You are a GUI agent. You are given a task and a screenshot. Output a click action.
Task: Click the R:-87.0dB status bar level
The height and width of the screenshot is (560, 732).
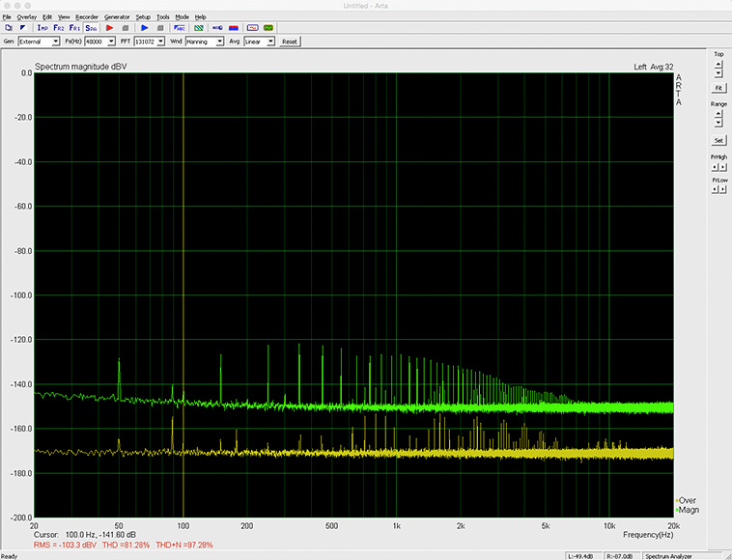coord(620,556)
